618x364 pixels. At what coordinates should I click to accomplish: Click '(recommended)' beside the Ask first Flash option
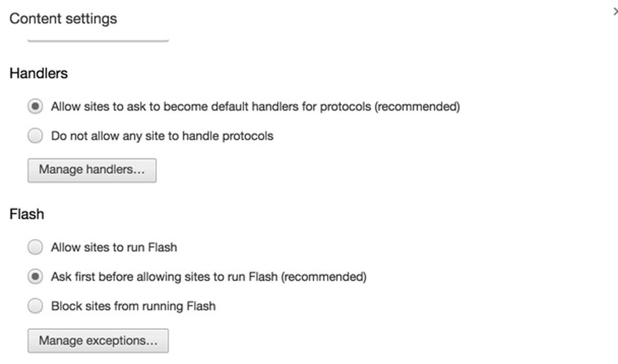click(x=323, y=276)
